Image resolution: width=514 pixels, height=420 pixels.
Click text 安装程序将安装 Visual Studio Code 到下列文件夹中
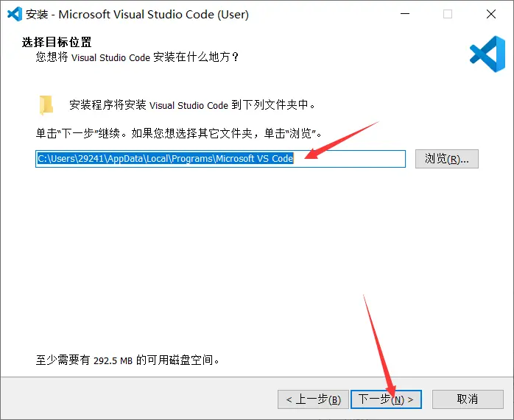coord(192,105)
